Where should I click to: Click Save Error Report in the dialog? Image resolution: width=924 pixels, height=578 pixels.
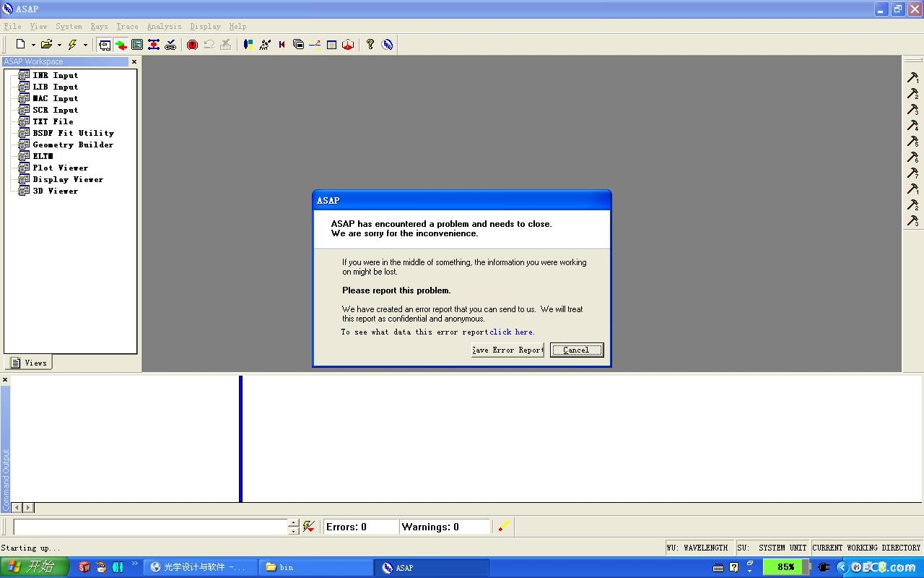[507, 350]
